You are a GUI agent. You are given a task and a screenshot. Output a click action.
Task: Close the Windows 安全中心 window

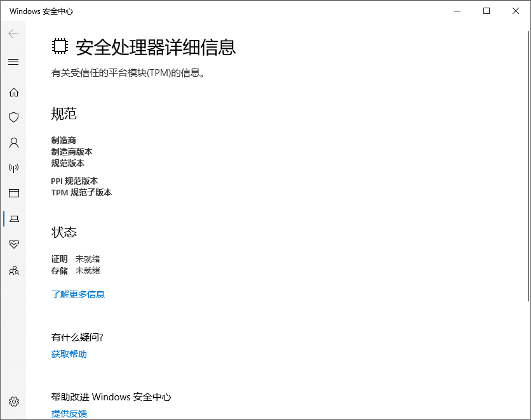tap(515, 11)
